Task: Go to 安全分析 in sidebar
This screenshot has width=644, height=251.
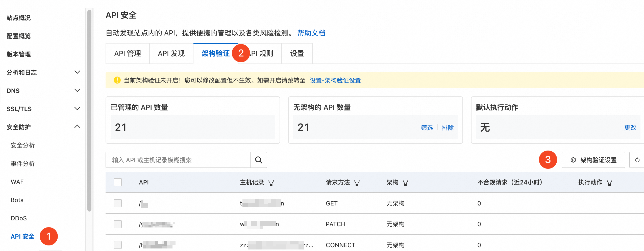Action: tap(23, 145)
